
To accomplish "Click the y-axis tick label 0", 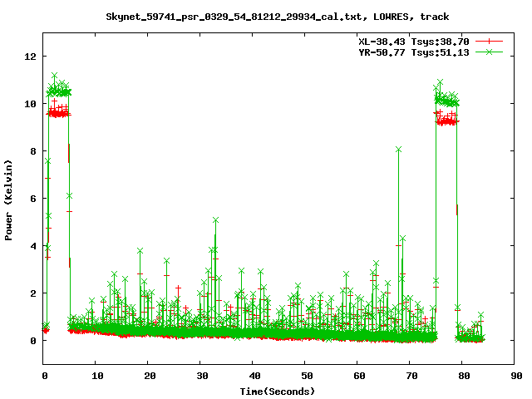I will coord(33,341).
